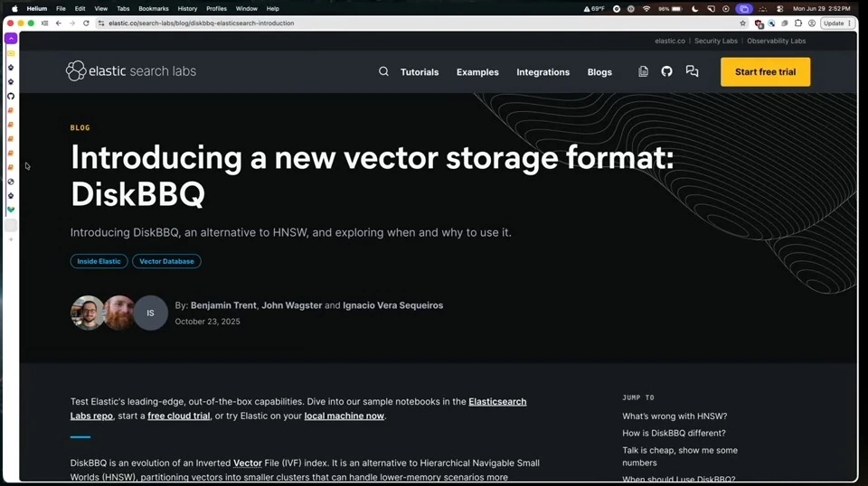Jump to Talk is cheap, show me some numbers
Viewport: 868px width, 486px height.
pos(680,456)
